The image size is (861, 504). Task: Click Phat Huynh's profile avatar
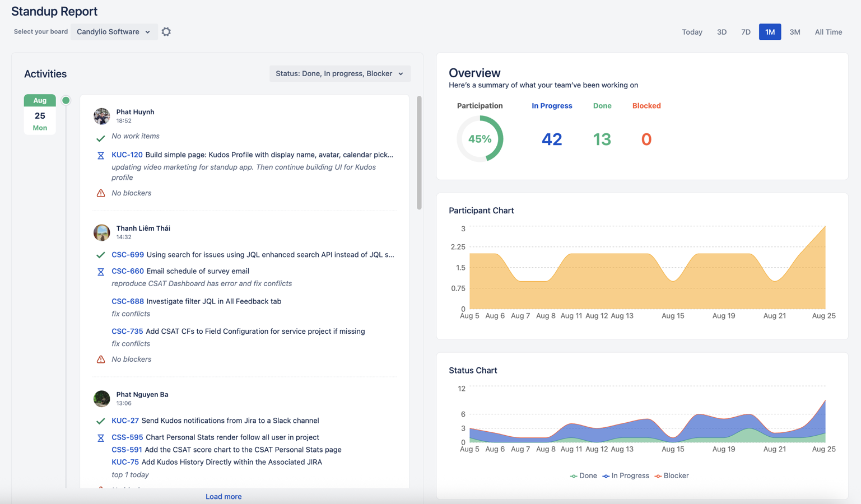(101, 116)
